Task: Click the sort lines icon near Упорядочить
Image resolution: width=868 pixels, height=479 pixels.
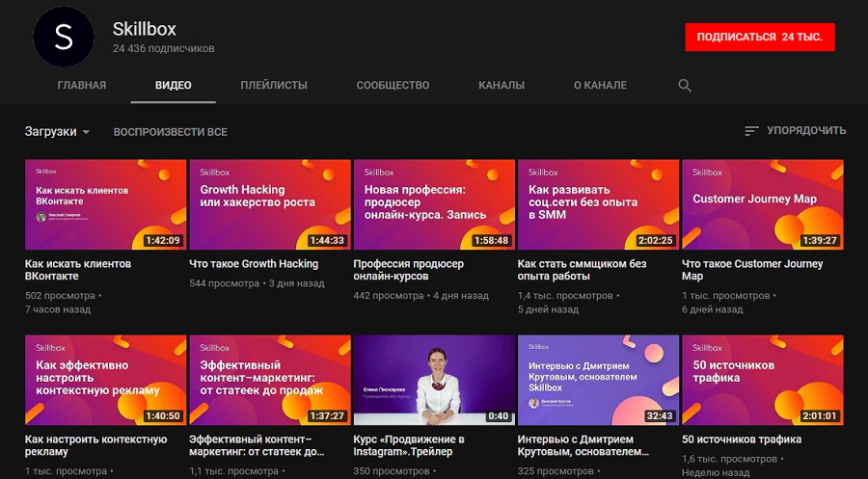Action: [x=751, y=130]
